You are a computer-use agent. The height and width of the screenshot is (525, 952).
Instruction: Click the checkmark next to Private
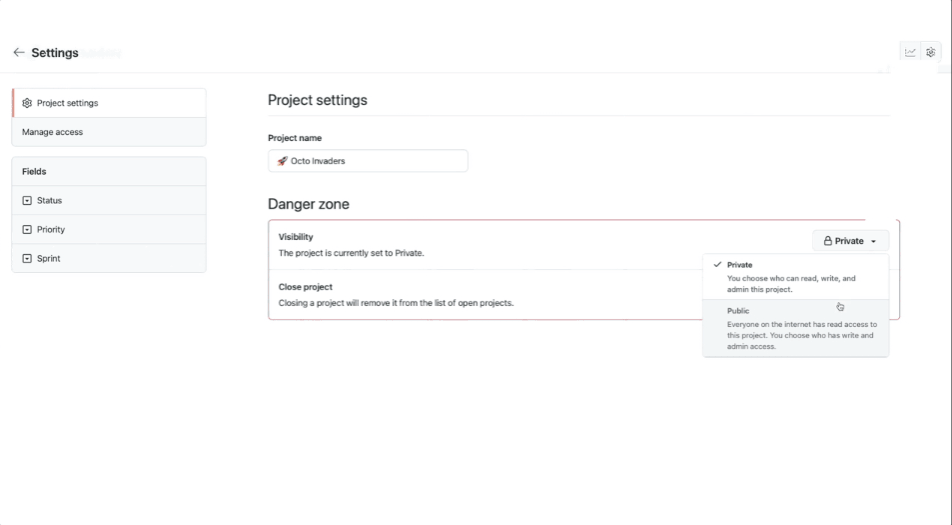tap(717, 265)
